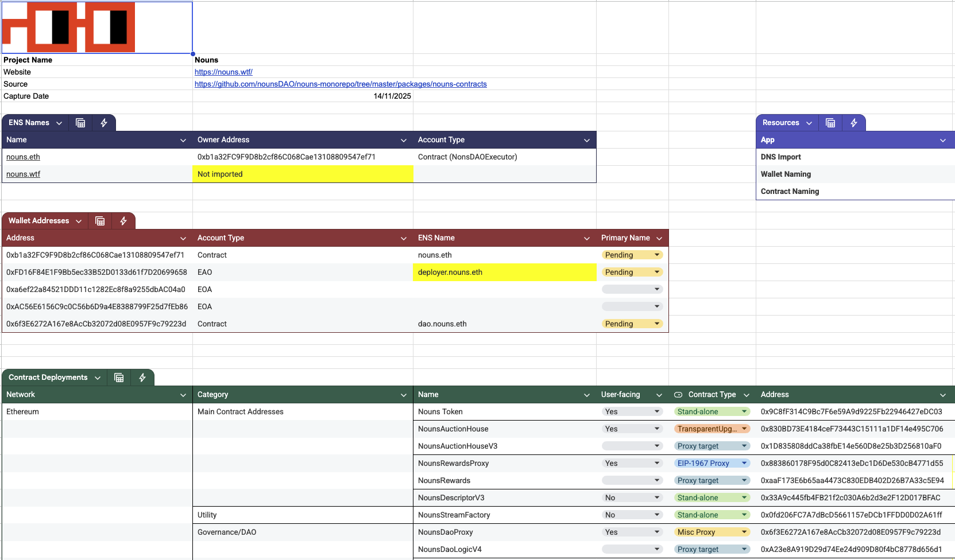
Task: Select the Contract Naming resource row
Action: (855, 192)
